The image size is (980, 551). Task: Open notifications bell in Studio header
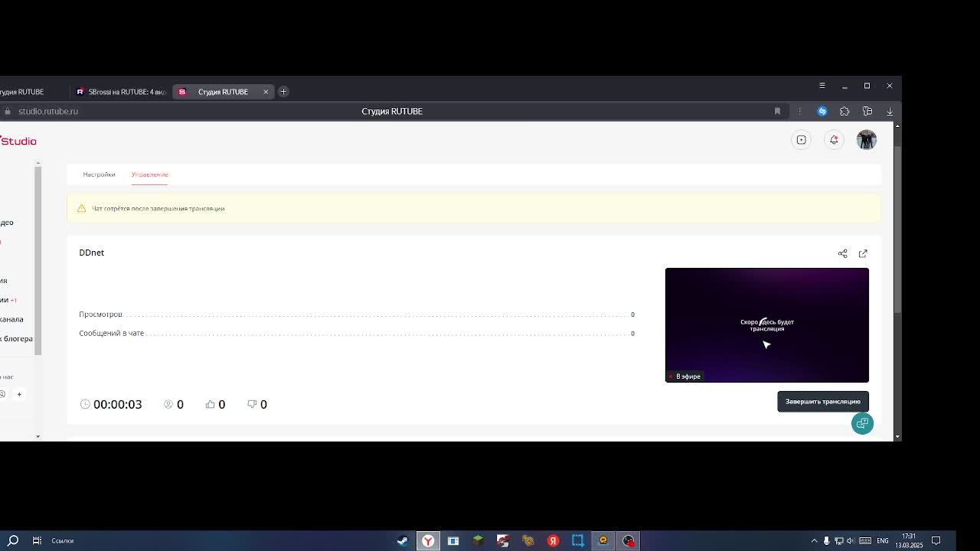834,139
